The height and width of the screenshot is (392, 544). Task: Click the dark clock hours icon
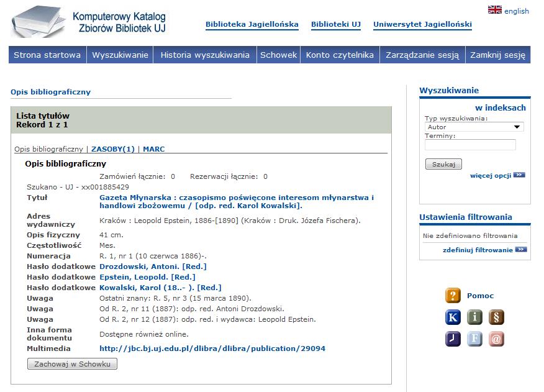point(453,339)
